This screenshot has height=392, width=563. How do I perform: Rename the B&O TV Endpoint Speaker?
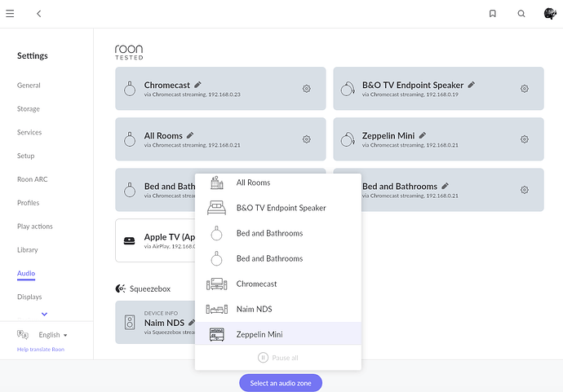[472, 85]
